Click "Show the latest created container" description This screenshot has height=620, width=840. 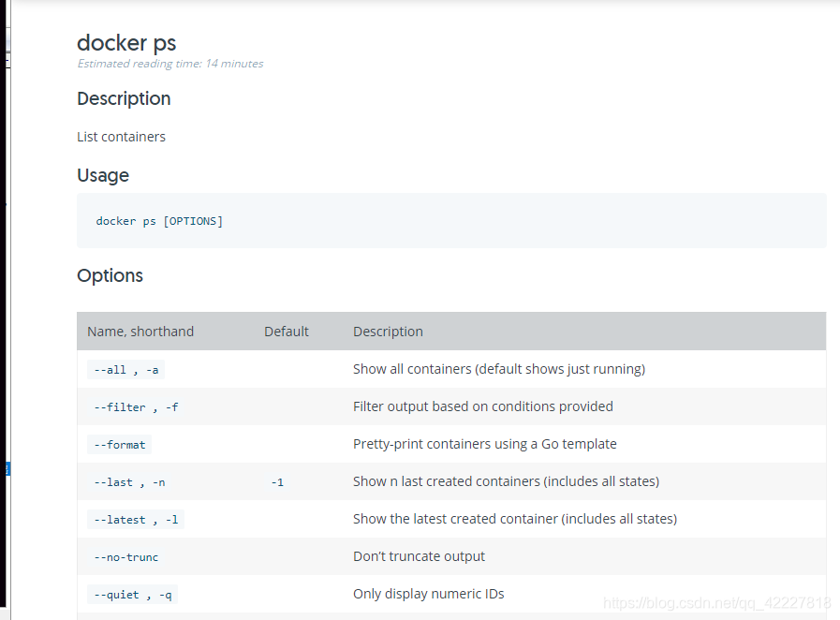tap(515, 519)
